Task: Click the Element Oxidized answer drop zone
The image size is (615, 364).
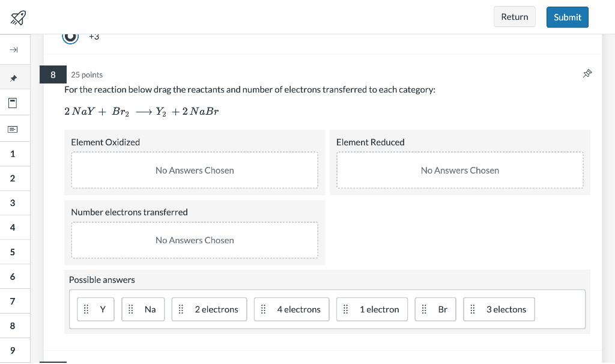Action: 195,170
